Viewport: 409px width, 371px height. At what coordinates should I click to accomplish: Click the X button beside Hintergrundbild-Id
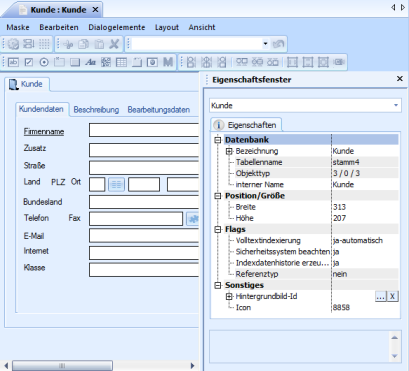tap(392, 296)
